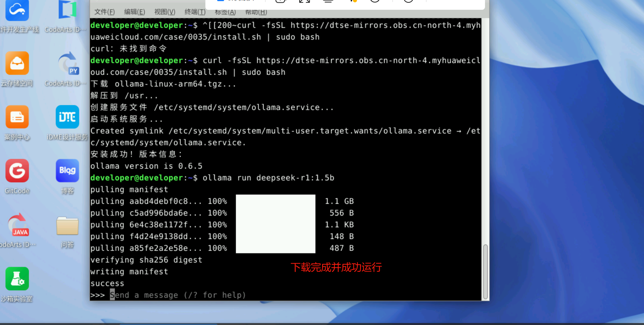This screenshot has width=644, height=325.
Task: Click the 'verifying sha256 digest' line
Action: click(146, 260)
